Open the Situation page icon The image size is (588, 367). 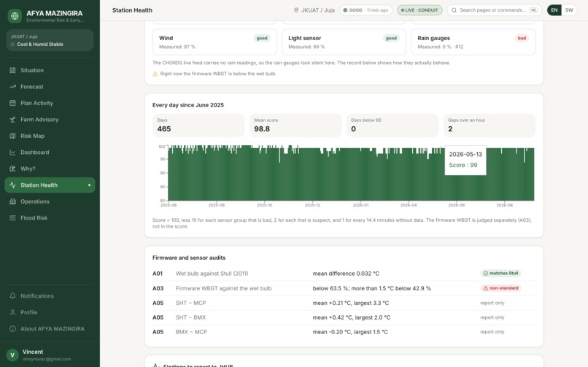click(12, 70)
